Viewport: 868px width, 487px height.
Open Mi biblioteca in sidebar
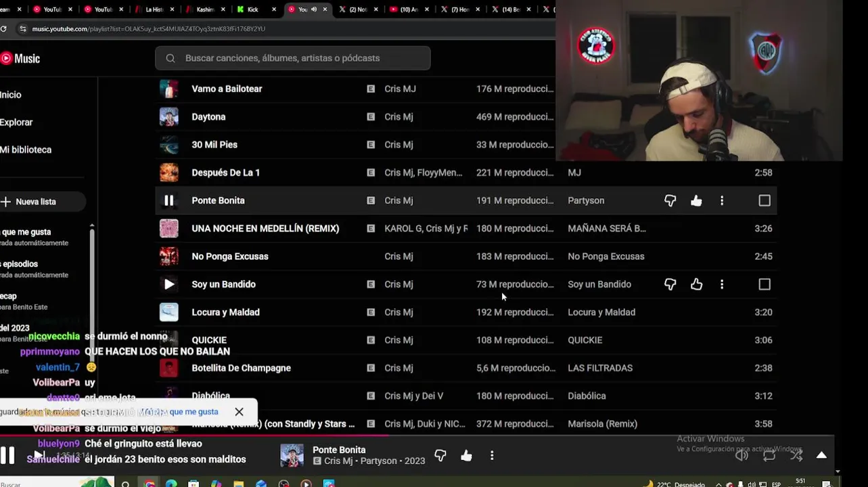pos(26,149)
